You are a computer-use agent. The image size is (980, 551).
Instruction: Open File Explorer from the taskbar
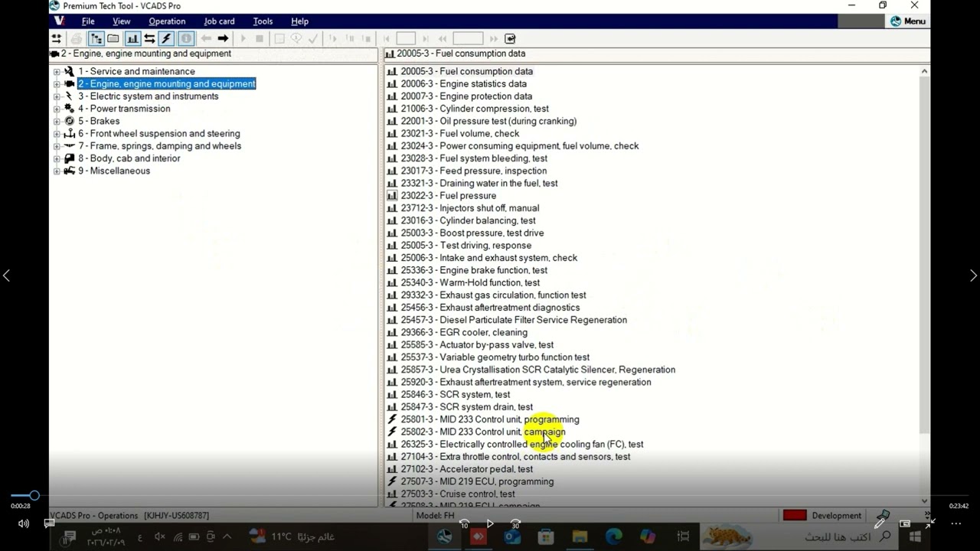(580, 537)
